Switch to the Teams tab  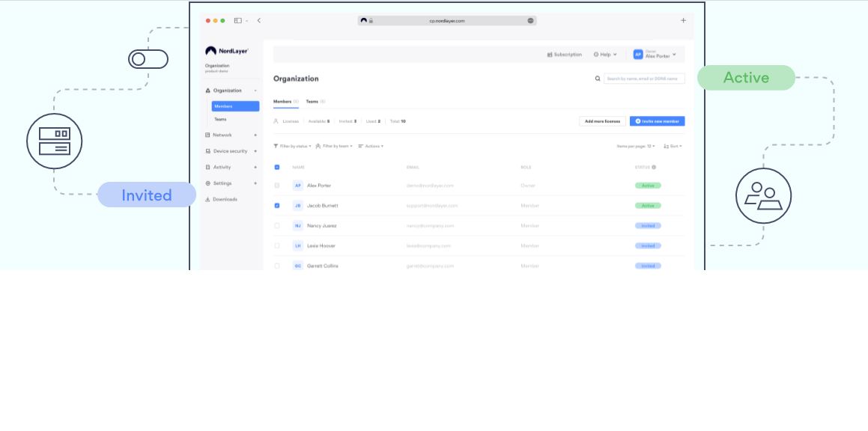[x=315, y=101]
